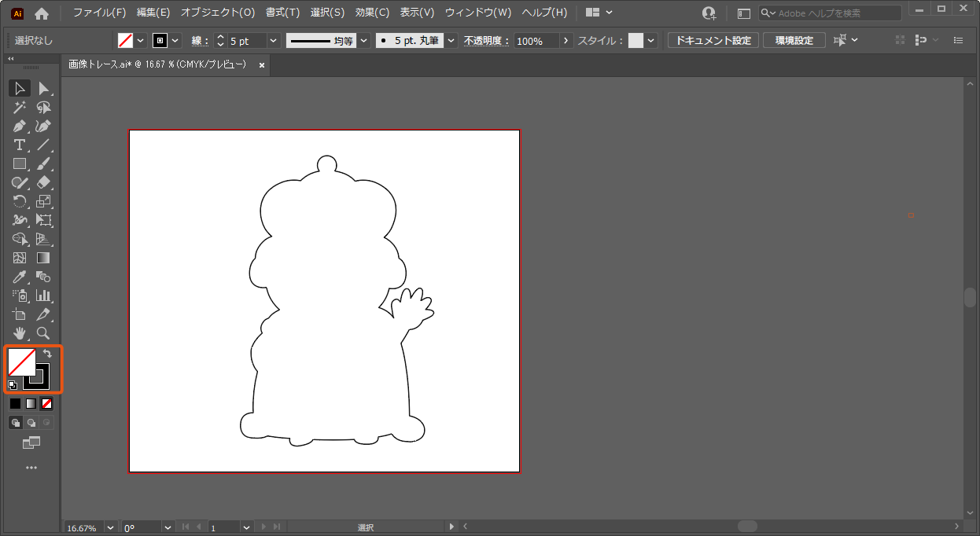Select the Mesh tool

coord(20,258)
